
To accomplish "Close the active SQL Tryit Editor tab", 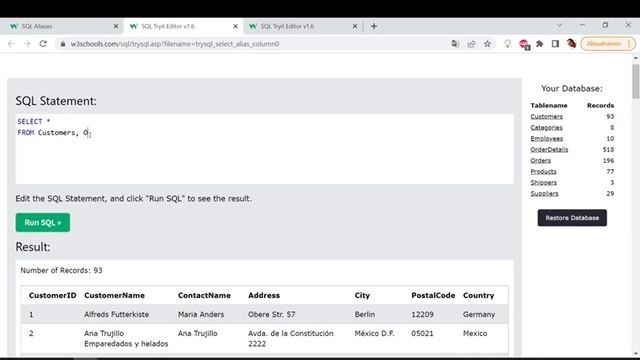I will click(235, 26).
